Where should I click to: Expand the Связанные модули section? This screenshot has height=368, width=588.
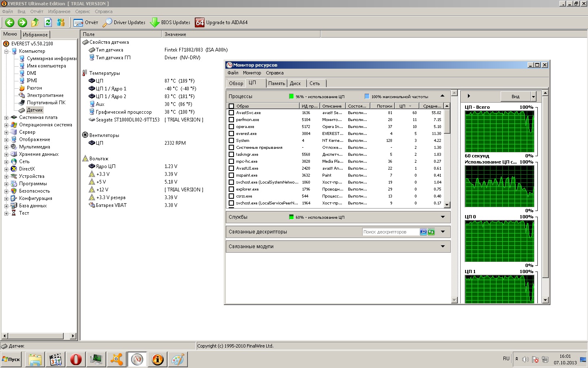(x=443, y=247)
